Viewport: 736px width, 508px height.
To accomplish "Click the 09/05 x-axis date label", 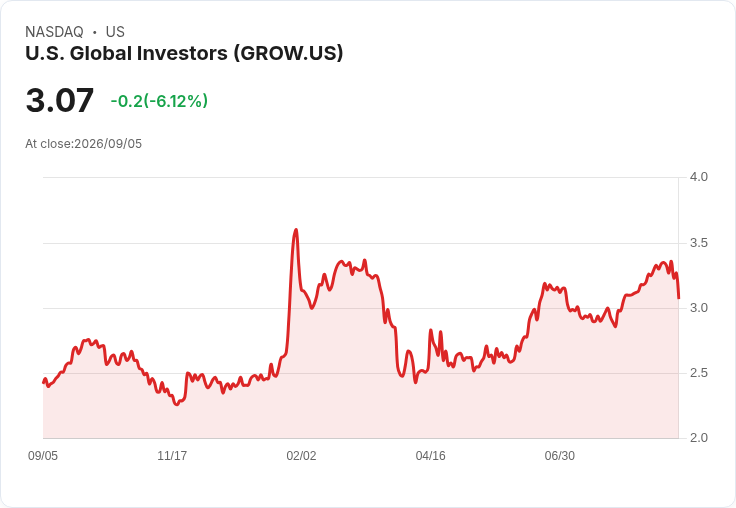I will click(43, 455).
